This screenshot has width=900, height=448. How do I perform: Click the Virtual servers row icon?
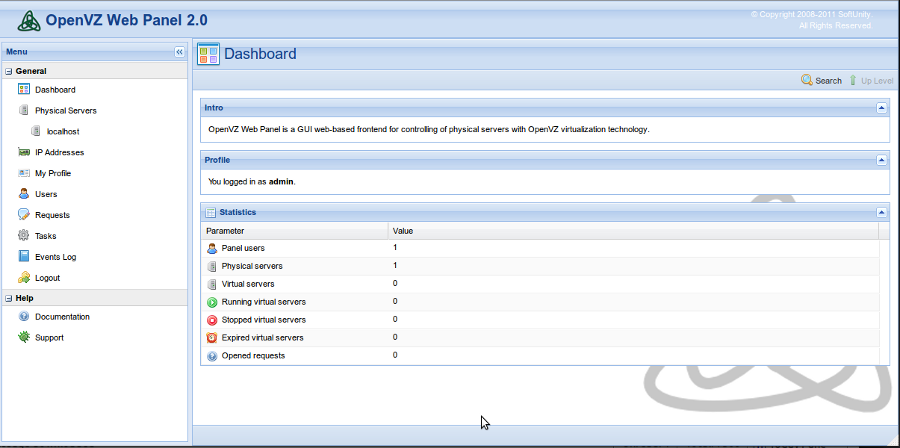pyautogui.click(x=212, y=284)
